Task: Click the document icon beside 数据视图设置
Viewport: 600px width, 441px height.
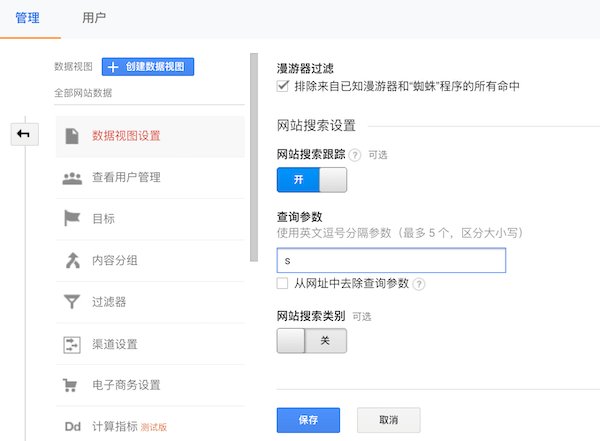Action: [72, 136]
